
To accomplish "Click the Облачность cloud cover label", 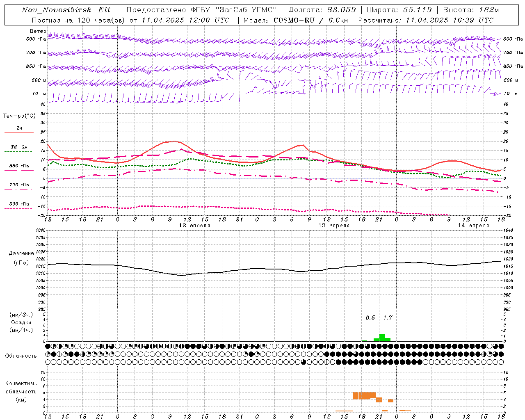I will [21, 356].
